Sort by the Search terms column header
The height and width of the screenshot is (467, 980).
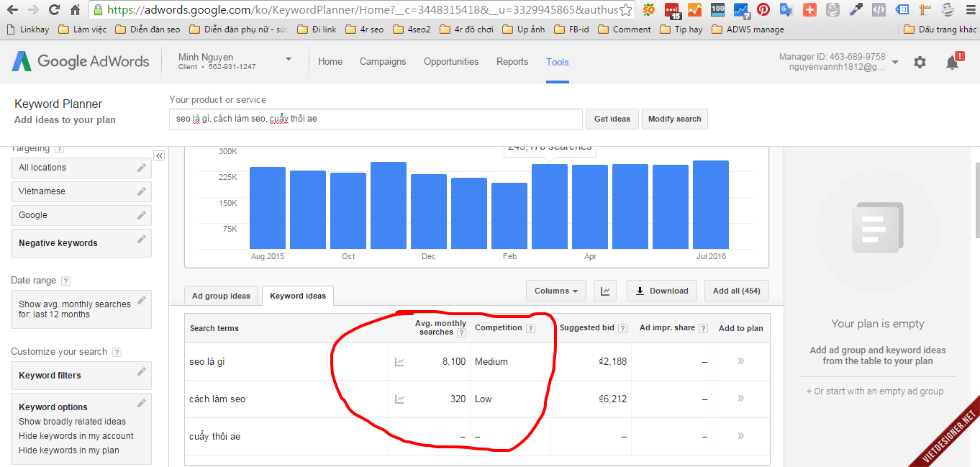214,328
